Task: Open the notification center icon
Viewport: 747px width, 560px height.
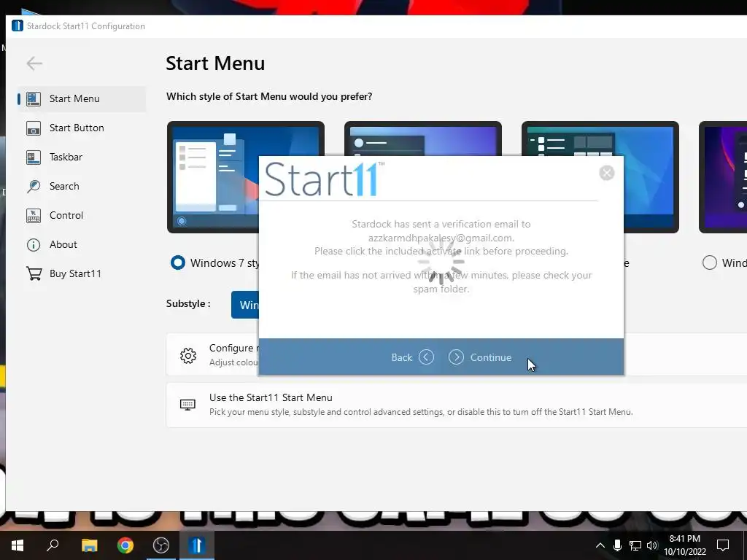Action: (x=723, y=545)
